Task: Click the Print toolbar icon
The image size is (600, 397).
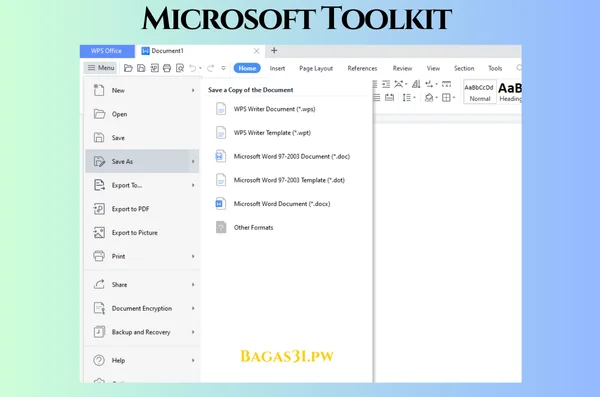Action: (x=167, y=68)
